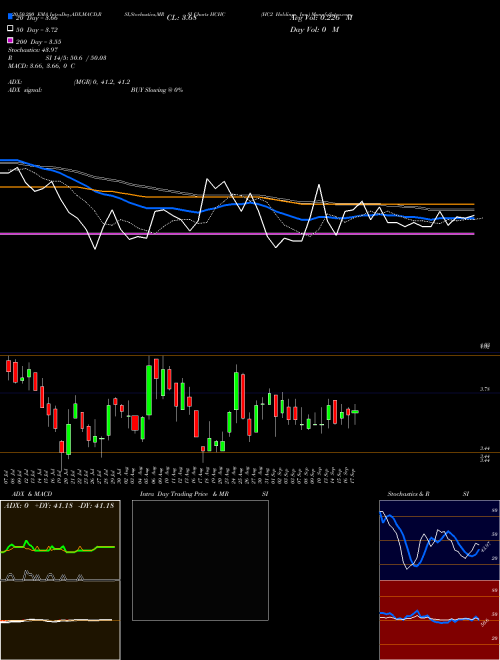Select the '200 Day - 3.55' legend text
This screenshot has height=660, width=500.
[x=38, y=42]
